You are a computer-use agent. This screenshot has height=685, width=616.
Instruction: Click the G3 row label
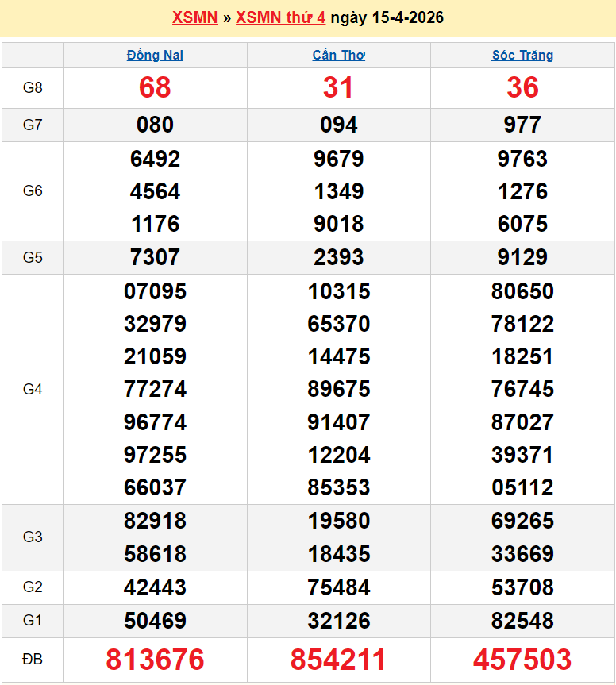click(x=33, y=537)
